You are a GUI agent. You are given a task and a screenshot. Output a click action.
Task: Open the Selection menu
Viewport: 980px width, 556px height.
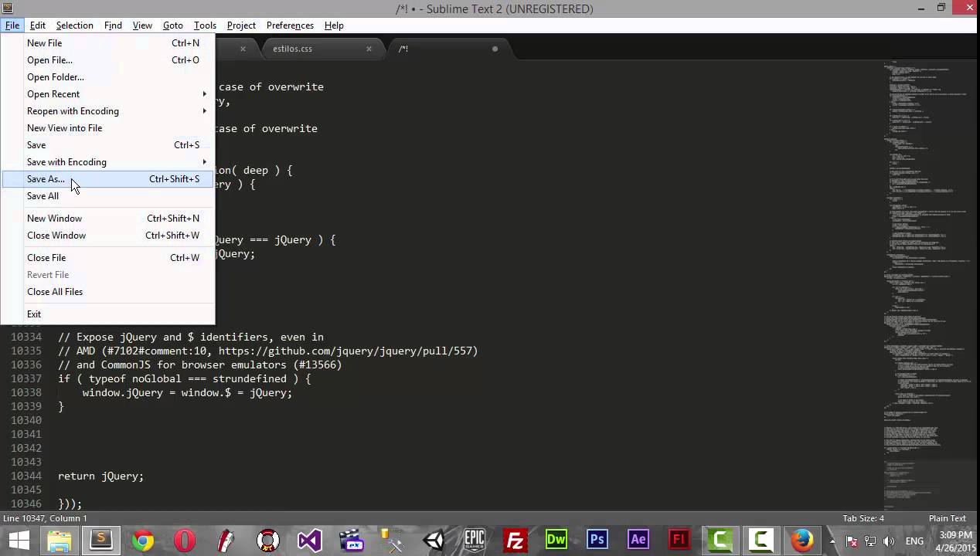coord(74,25)
